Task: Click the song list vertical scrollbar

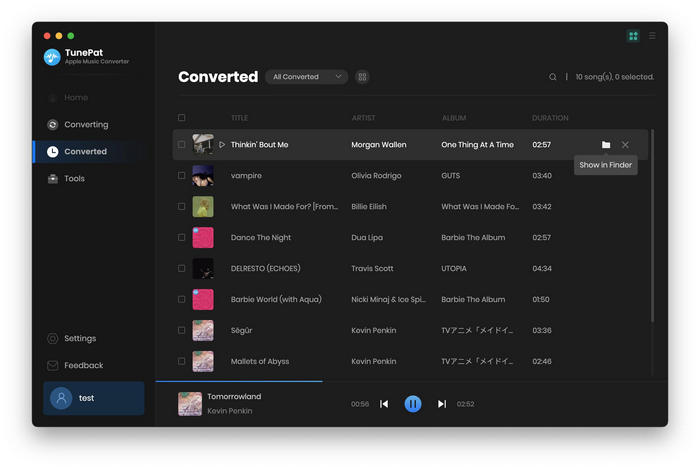Action: click(x=652, y=226)
